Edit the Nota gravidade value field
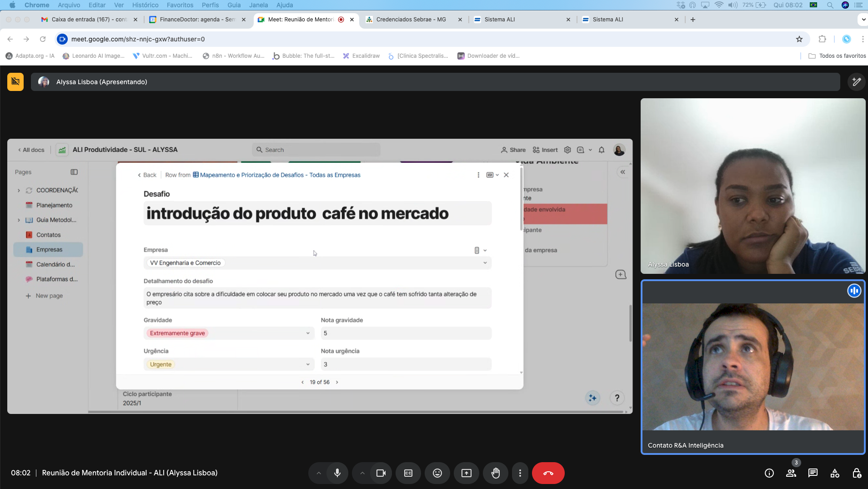Screen dimensions: 868x489 point(406,333)
